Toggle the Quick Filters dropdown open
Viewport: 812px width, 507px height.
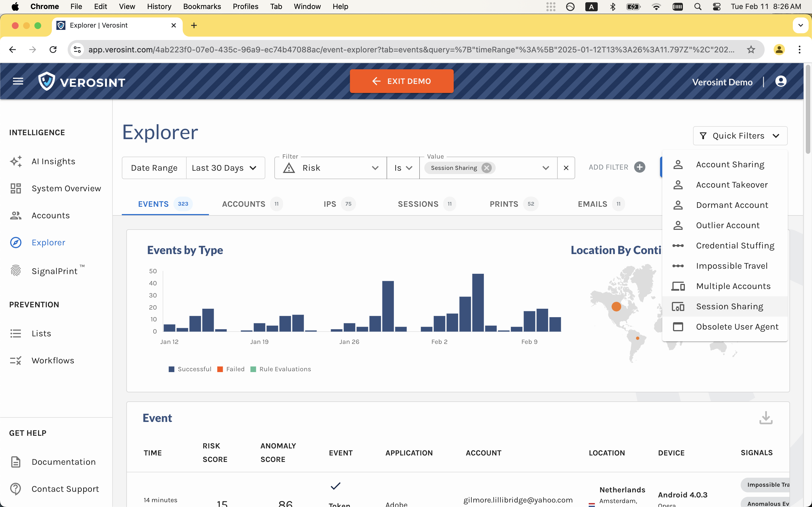[740, 135]
